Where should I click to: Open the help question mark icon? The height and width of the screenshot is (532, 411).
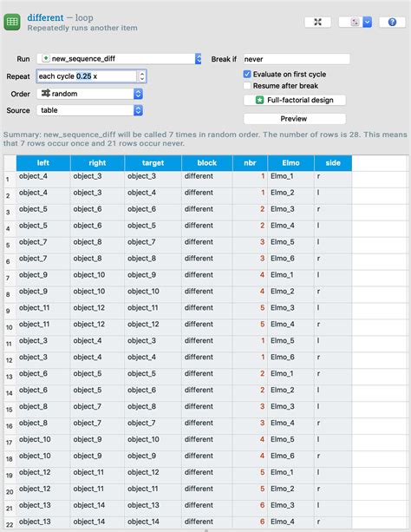coord(392,22)
